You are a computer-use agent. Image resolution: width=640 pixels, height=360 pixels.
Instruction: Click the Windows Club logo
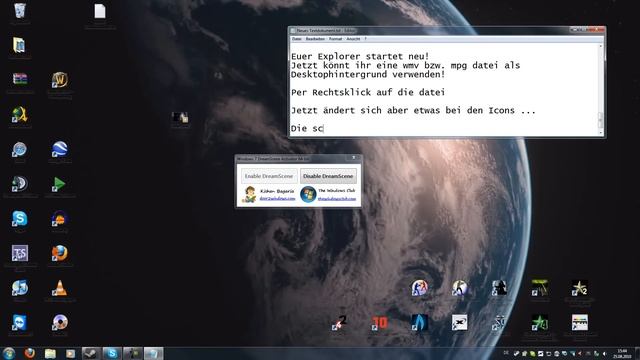(x=308, y=194)
